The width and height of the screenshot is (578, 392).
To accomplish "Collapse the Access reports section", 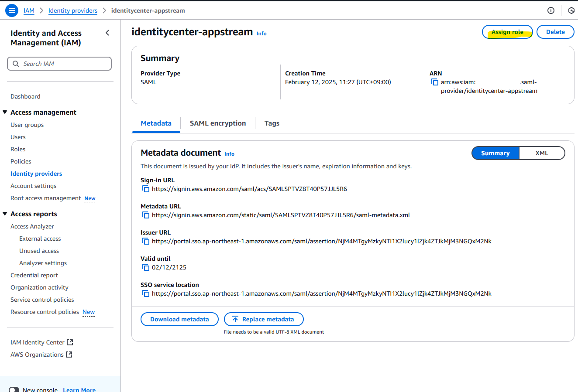I will [5, 214].
